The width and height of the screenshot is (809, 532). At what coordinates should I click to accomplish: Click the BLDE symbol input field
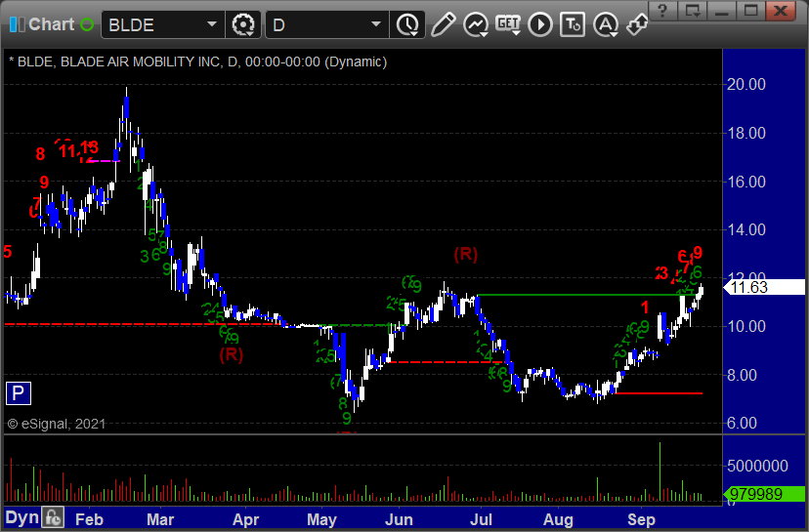coord(152,24)
